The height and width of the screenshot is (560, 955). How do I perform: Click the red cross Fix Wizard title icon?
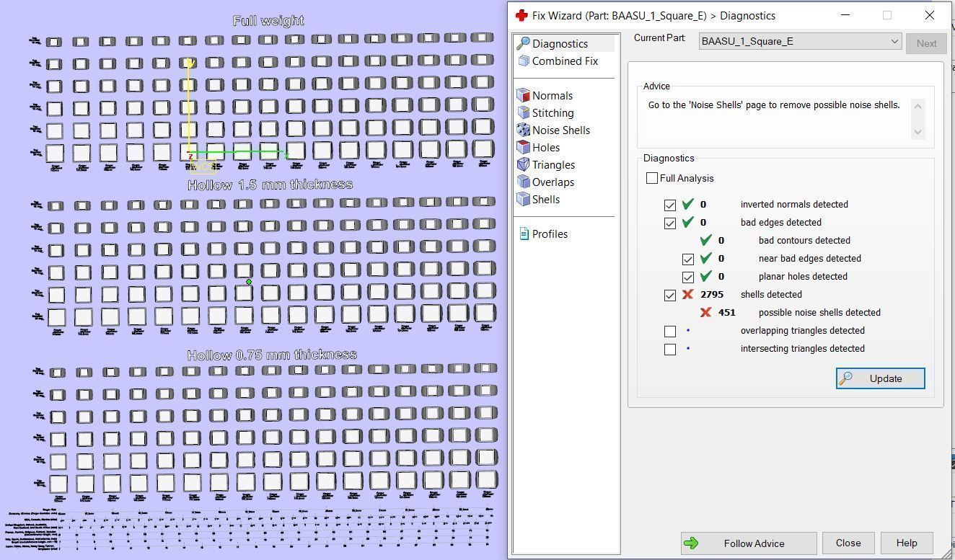point(521,15)
